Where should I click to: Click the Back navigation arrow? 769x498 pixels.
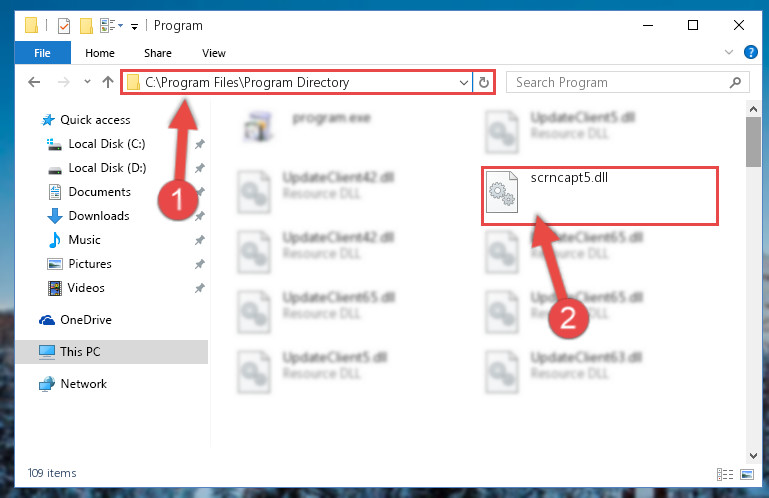34,82
